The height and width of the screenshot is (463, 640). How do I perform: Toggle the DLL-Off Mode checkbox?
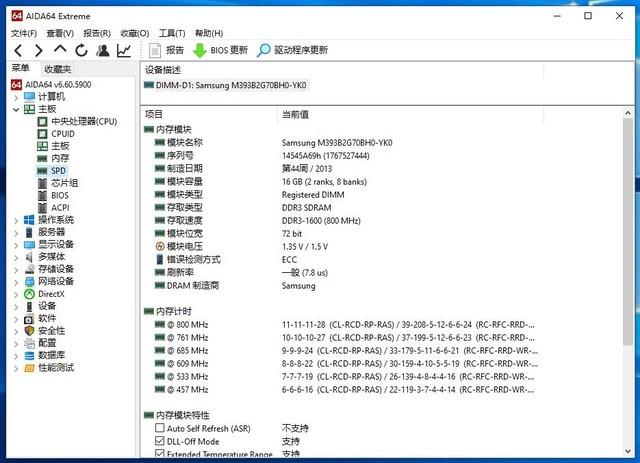[x=160, y=440]
